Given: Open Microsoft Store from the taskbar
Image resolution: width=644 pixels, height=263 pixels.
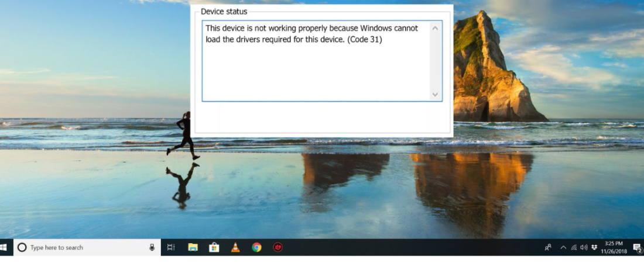Looking at the screenshot, I should coord(214,247).
